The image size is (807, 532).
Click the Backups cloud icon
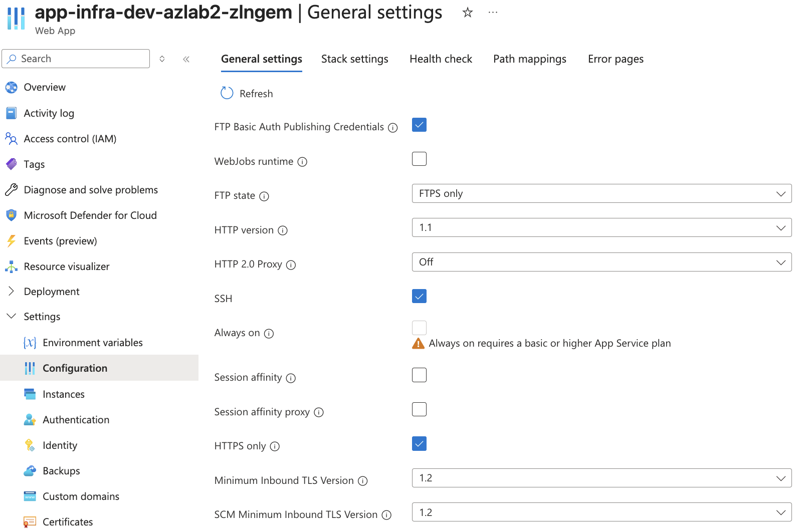pos(30,471)
